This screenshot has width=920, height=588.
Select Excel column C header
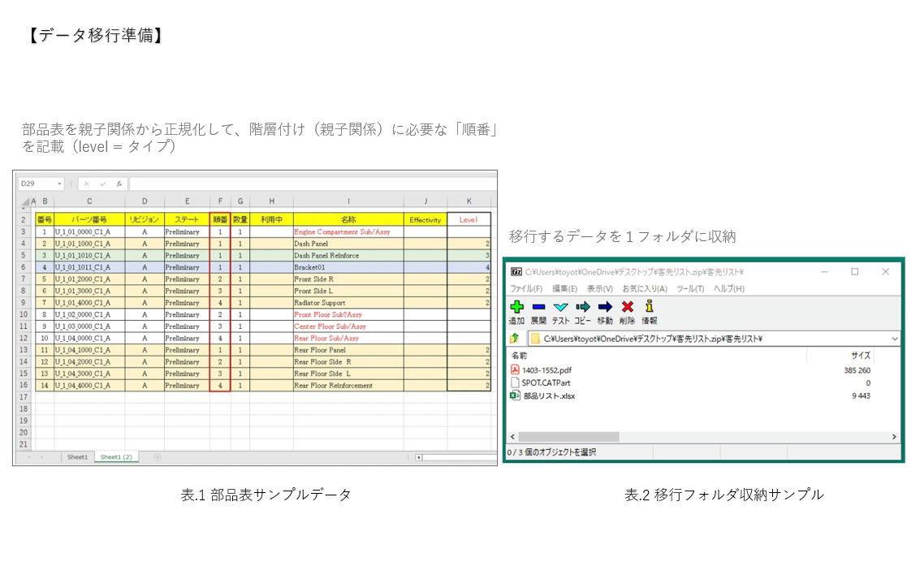(89, 201)
